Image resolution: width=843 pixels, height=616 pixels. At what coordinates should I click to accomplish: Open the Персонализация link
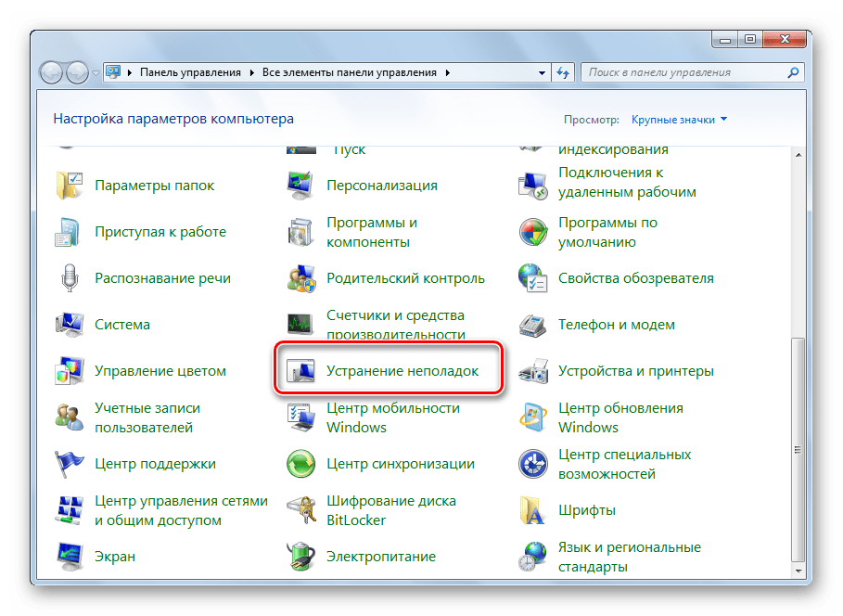pos(381,186)
